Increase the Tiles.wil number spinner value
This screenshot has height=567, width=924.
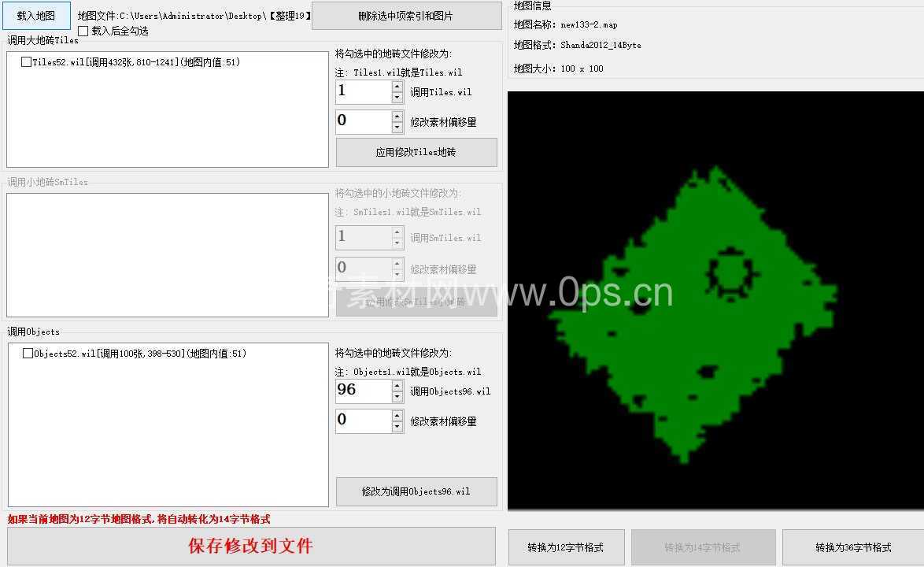(x=397, y=87)
